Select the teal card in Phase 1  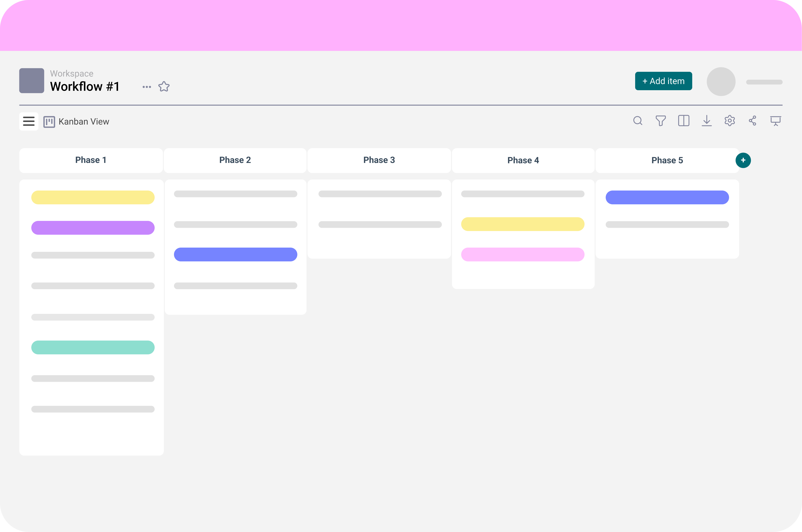[x=93, y=347]
